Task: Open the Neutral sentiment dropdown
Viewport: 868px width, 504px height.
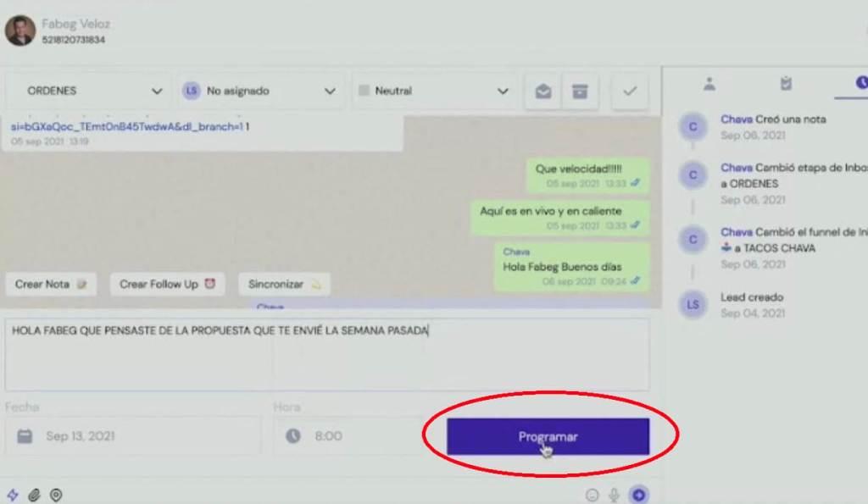Action: [434, 91]
